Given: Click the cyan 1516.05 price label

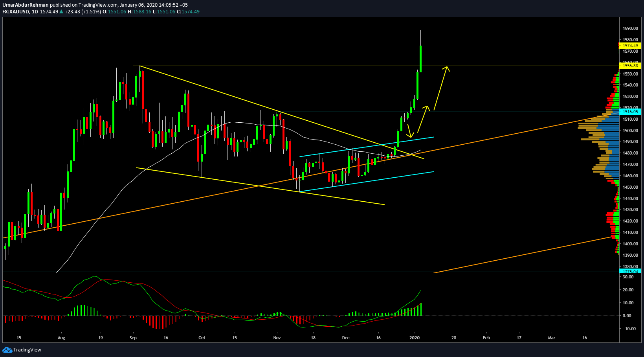Looking at the screenshot, I should click(630, 112).
